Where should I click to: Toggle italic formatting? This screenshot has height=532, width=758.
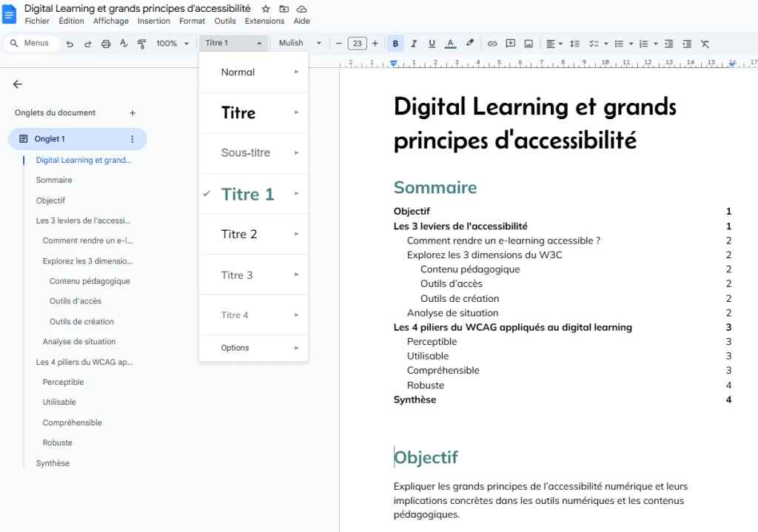414,43
